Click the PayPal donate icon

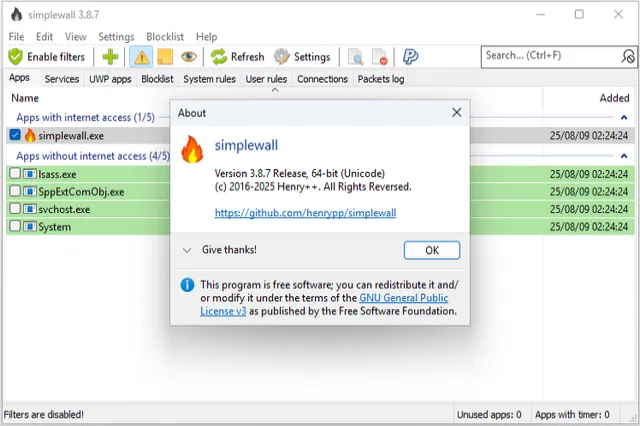point(410,57)
